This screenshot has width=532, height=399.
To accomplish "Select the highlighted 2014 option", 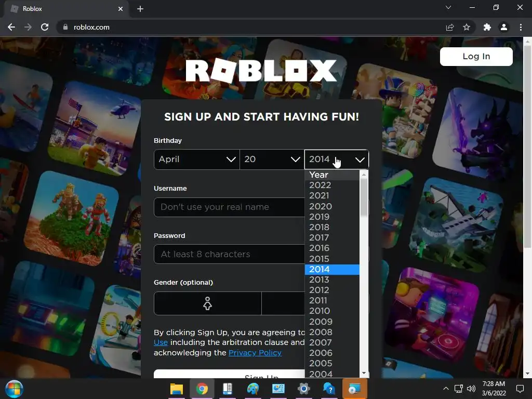I will coord(332,270).
